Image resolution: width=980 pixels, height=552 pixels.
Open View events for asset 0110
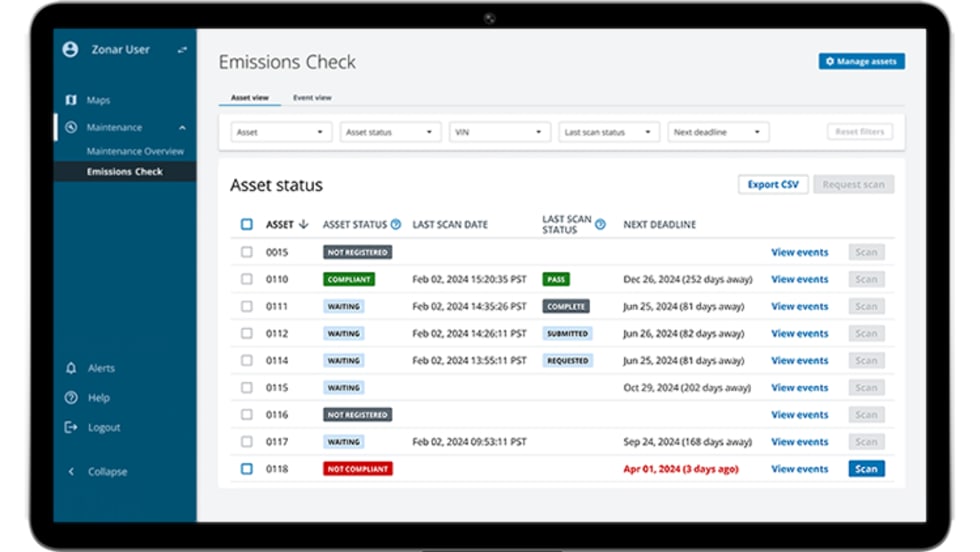799,279
